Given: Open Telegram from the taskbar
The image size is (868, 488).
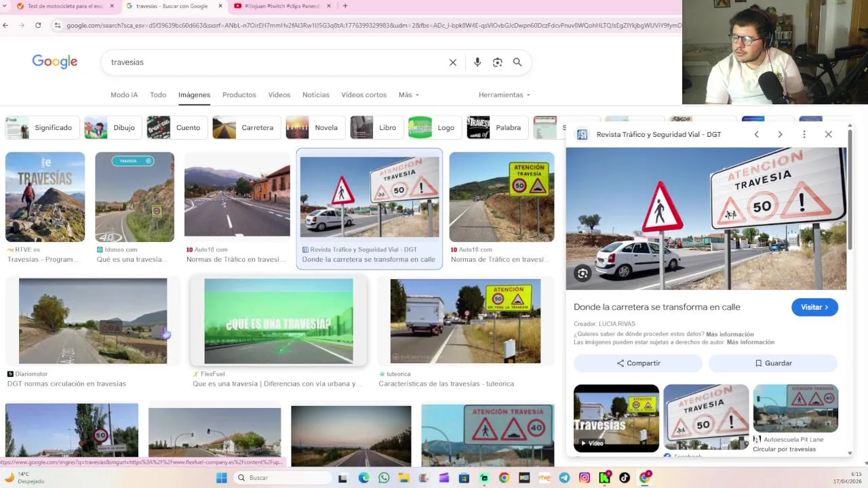Looking at the screenshot, I should tap(564, 478).
